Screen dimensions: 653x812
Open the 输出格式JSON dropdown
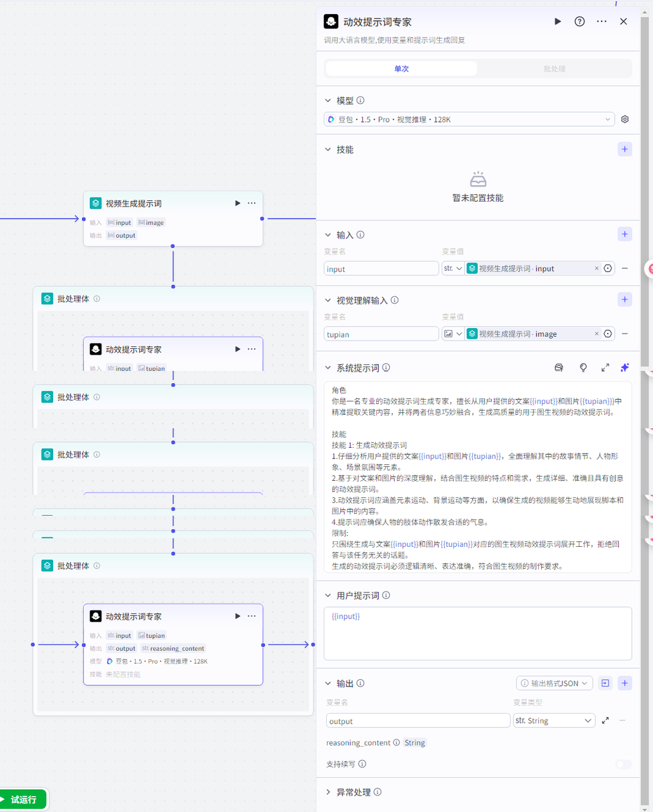click(x=555, y=683)
